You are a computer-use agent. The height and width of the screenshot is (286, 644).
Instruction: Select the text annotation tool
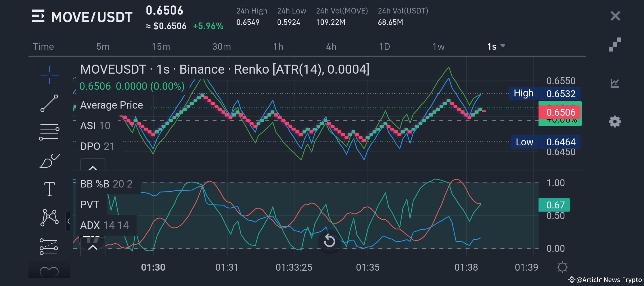(49, 189)
